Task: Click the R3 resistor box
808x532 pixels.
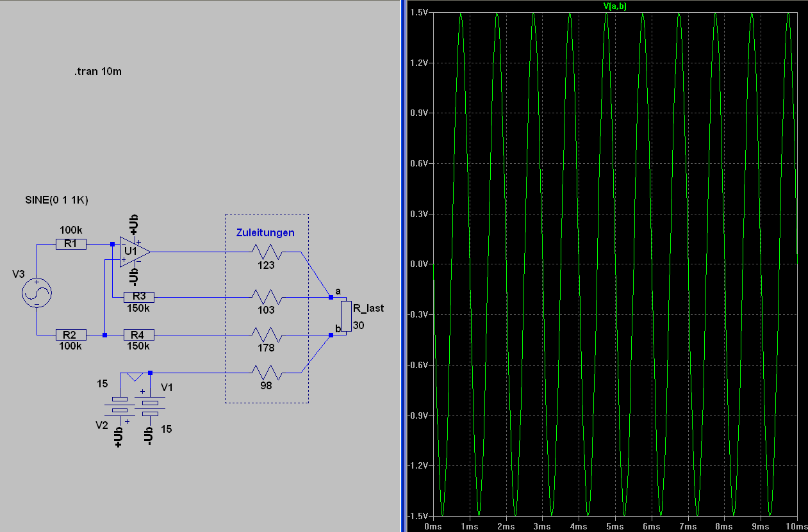Action: (139, 297)
